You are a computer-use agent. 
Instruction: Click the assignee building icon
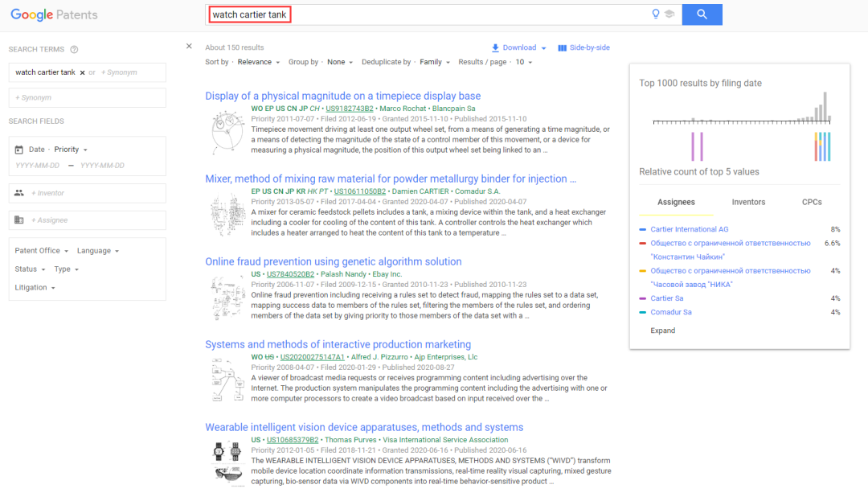point(18,220)
